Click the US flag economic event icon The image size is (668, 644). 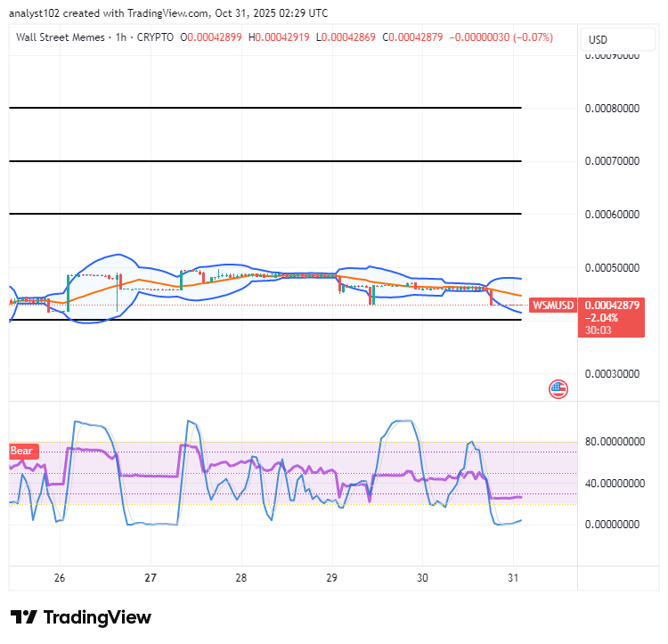pyautogui.click(x=558, y=389)
